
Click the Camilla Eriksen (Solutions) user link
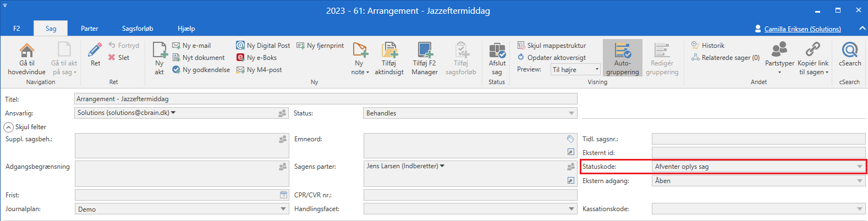[x=802, y=29]
